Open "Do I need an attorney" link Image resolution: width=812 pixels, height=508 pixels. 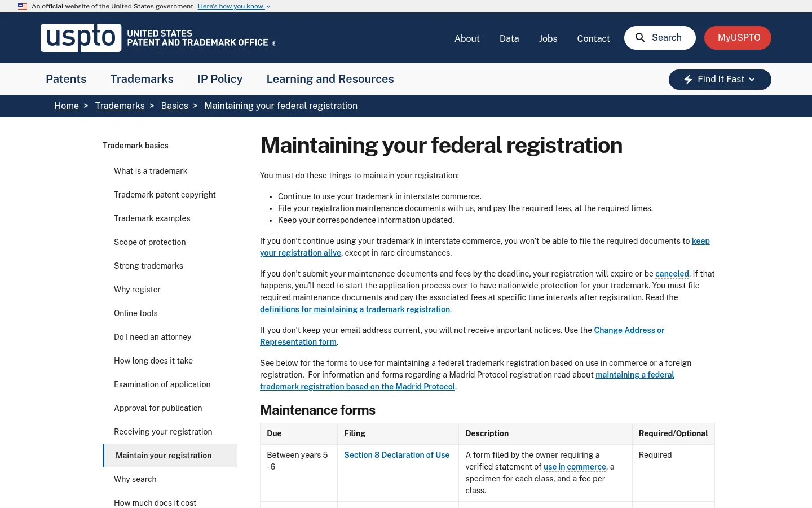[x=153, y=337]
